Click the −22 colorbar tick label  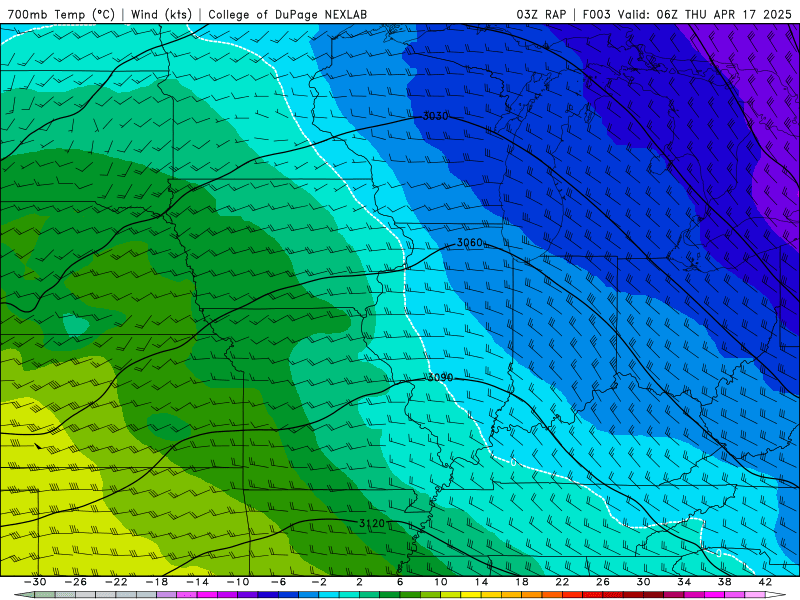point(116,582)
